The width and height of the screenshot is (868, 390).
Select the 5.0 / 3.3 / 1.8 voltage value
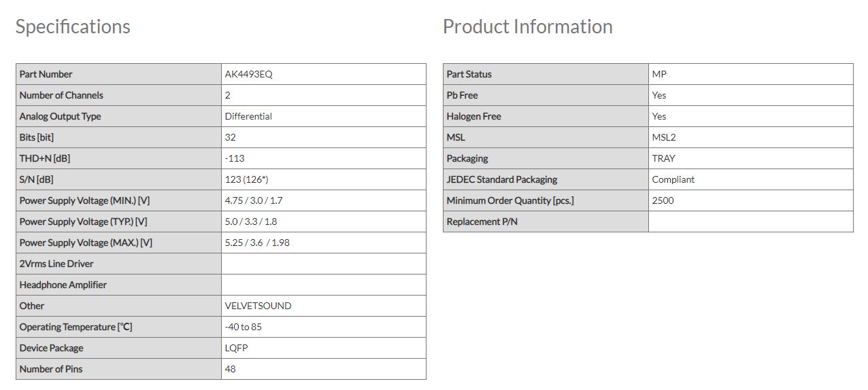250,221
